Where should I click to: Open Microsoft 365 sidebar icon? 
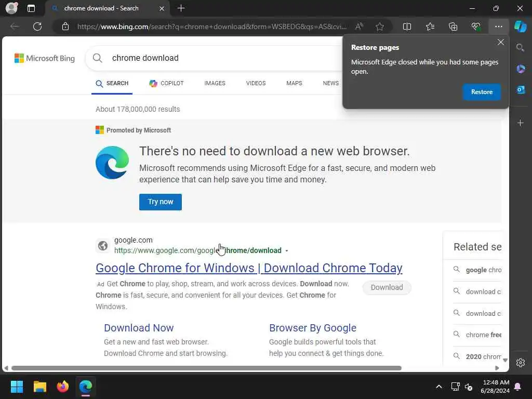coord(521,69)
